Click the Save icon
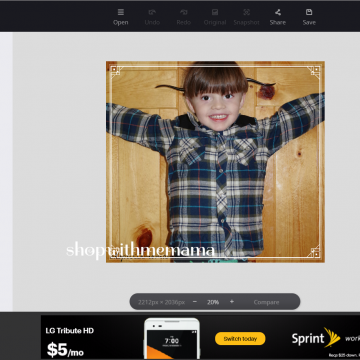 click(x=309, y=13)
